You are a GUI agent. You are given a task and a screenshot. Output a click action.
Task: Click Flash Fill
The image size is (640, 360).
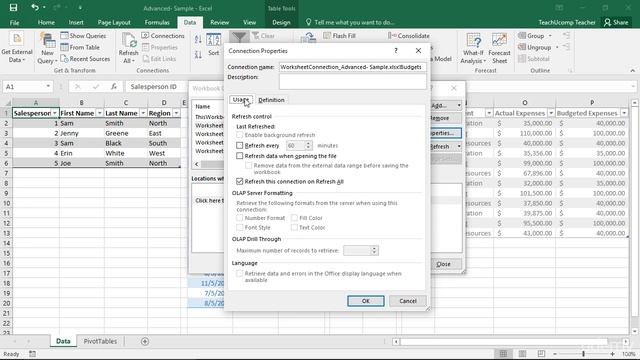340,36
